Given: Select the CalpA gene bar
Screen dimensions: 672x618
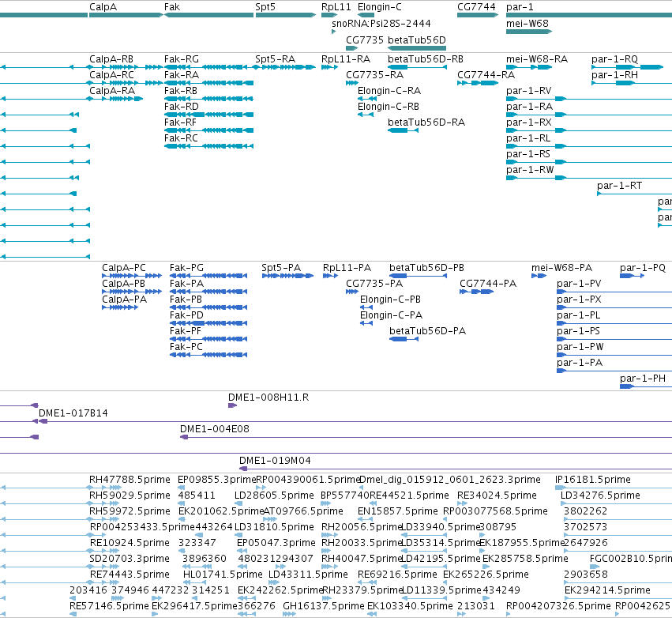Looking at the screenshot, I should point(126,15).
